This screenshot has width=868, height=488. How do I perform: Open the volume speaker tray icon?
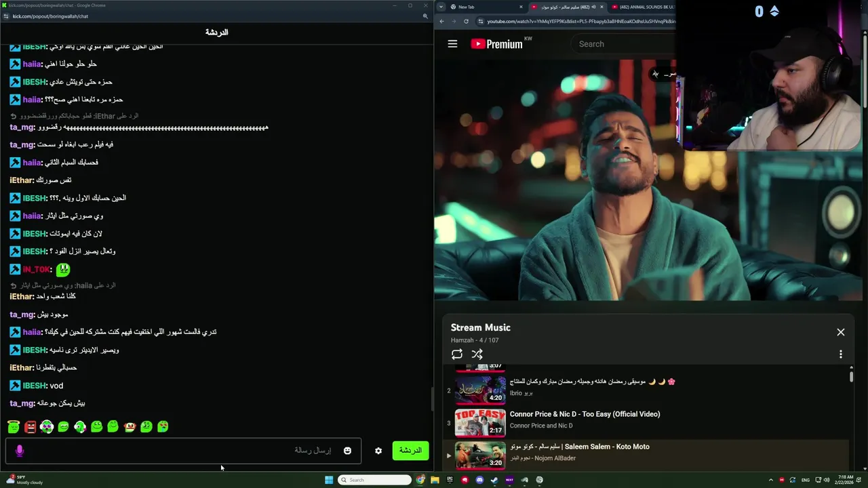point(827,480)
